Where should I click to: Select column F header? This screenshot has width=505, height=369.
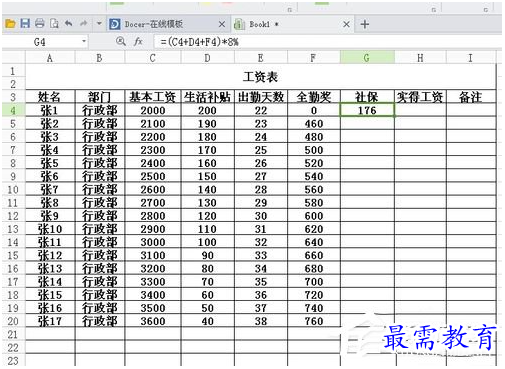[x=313, y=58]
